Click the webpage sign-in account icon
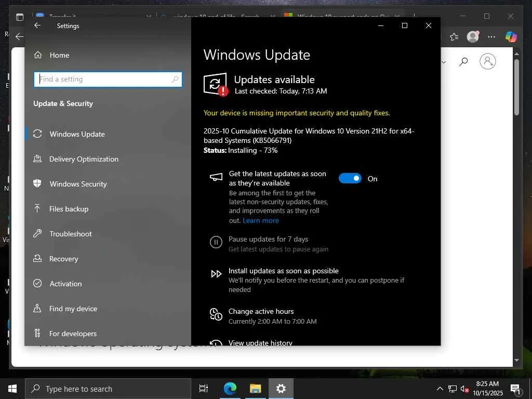Image resolution: width=532 pixels, height=399 pixels. coord(487,61)
